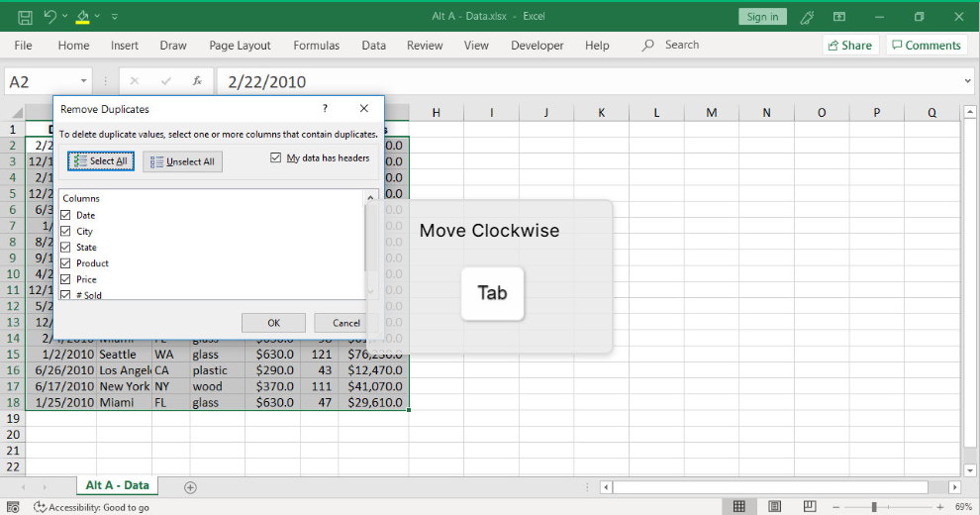Uncheck the State column checkbox

coord(65,248)
